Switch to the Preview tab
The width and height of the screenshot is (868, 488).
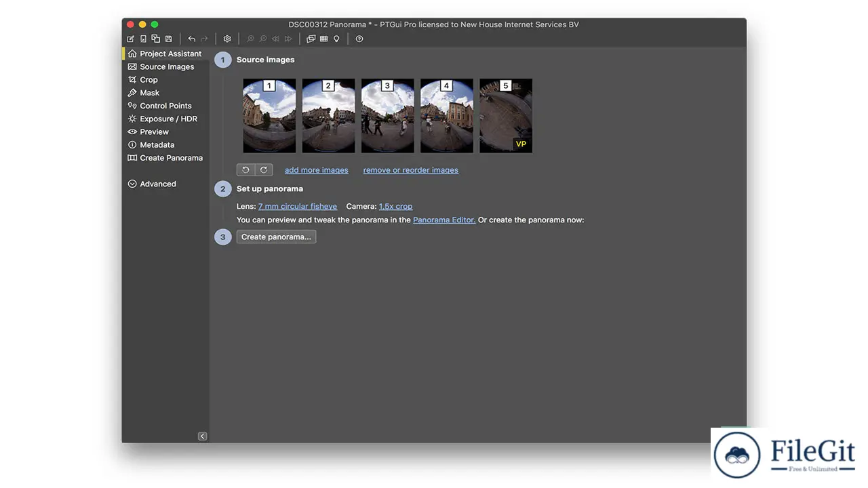165,131
